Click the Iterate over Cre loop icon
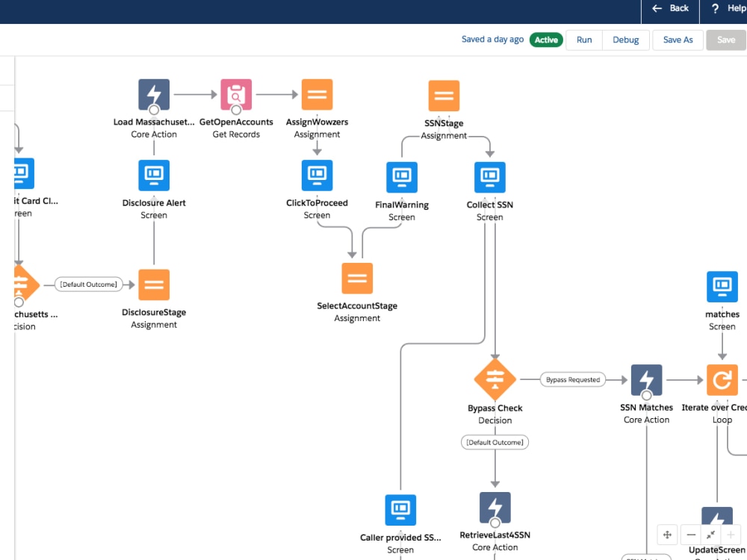The image size is (747, 560). pyautogui.click(x=722, y=379)
